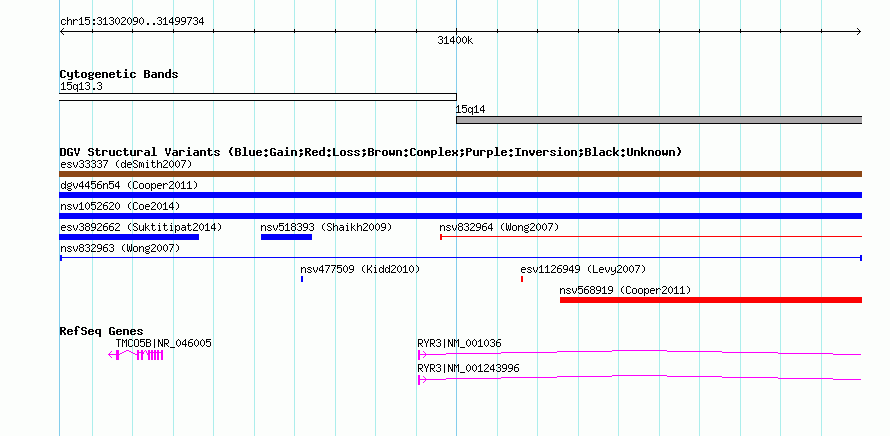Click the TMCO5B magenta exon glyph
Image resolution: width=890 pixels, height=436 pixels.
[x=136, y=355]
